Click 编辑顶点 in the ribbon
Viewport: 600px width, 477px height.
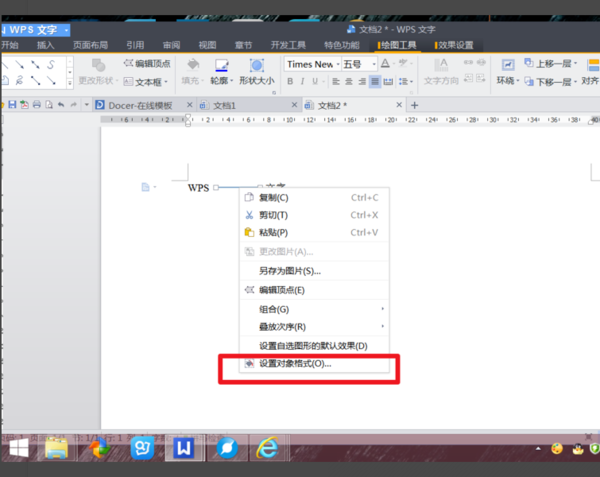[147, 63]
